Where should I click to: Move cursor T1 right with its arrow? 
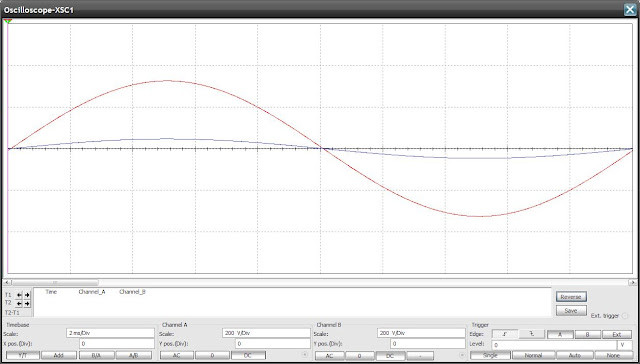coord(27,295)
